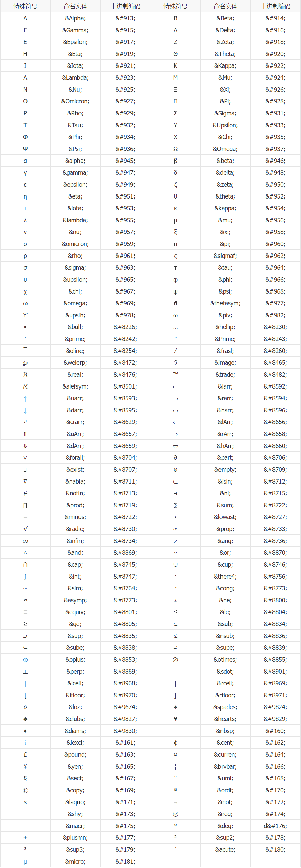Screen dimensions: 301x868
Task: Click the yen currency symbol
Action: click(25, 767)
